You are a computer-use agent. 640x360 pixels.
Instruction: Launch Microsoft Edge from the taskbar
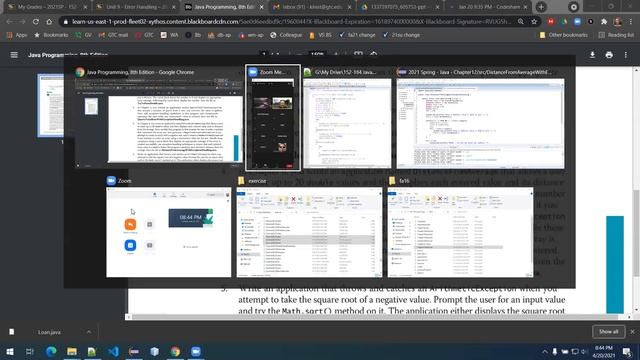point(51,351)
